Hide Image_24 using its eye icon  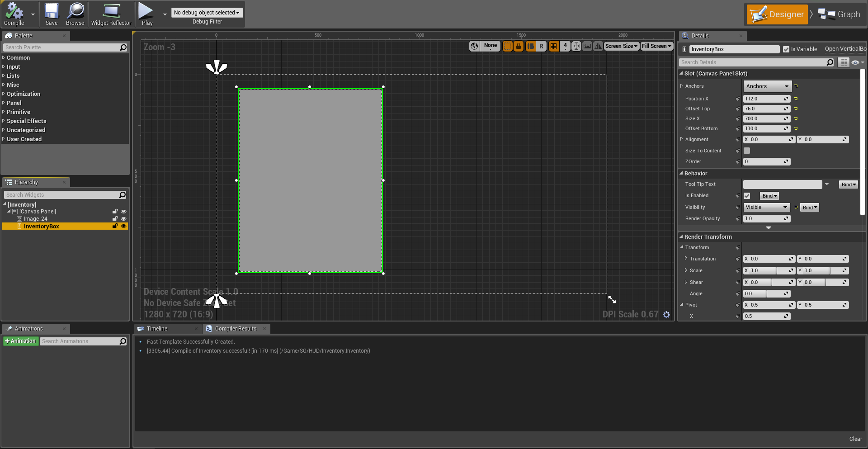tap(123, 219)
